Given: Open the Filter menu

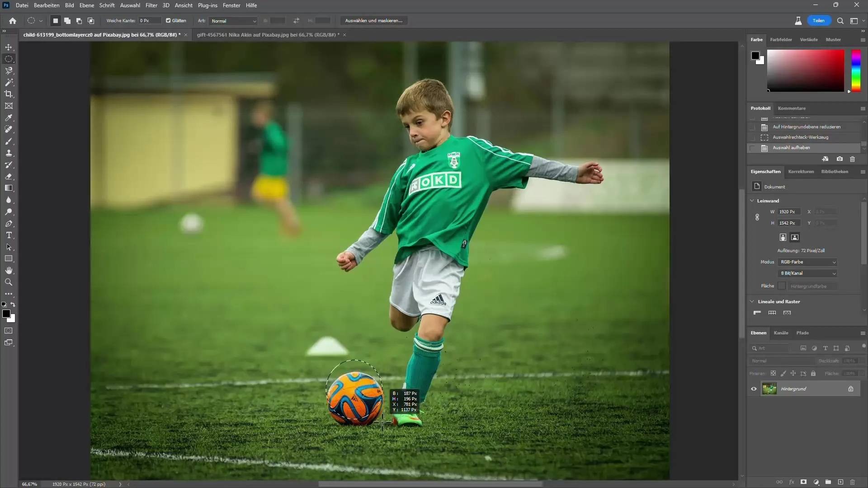Looking at the screenshot, I should [151, 5].
